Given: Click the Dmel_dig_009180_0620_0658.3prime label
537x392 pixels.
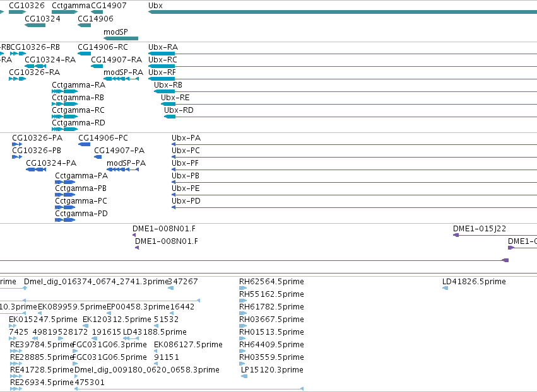Looking at the screenshot, I should point(147,370).
